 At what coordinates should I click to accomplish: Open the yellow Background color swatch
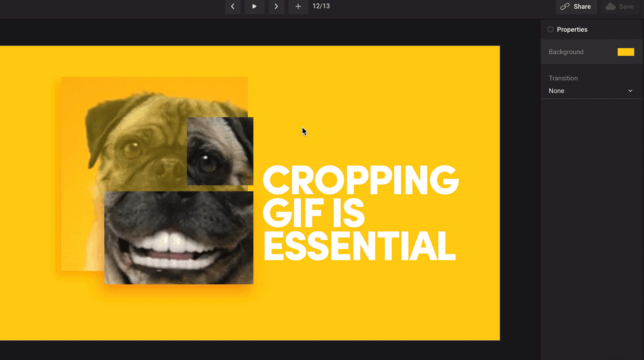pyautogui.click(x=625, y=52)
